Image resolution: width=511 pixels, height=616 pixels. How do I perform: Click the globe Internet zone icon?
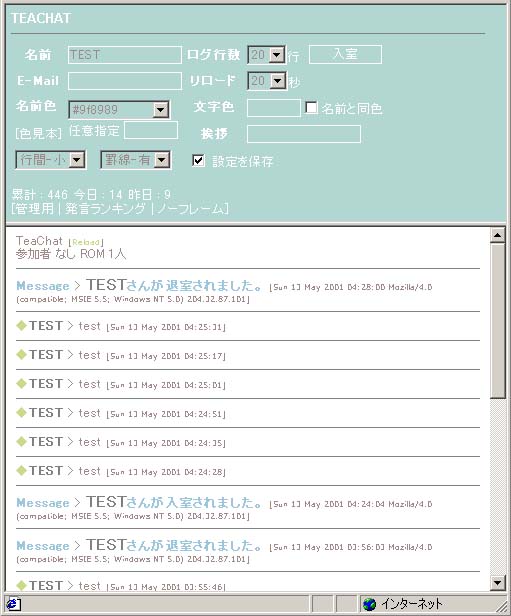(369, 604)
